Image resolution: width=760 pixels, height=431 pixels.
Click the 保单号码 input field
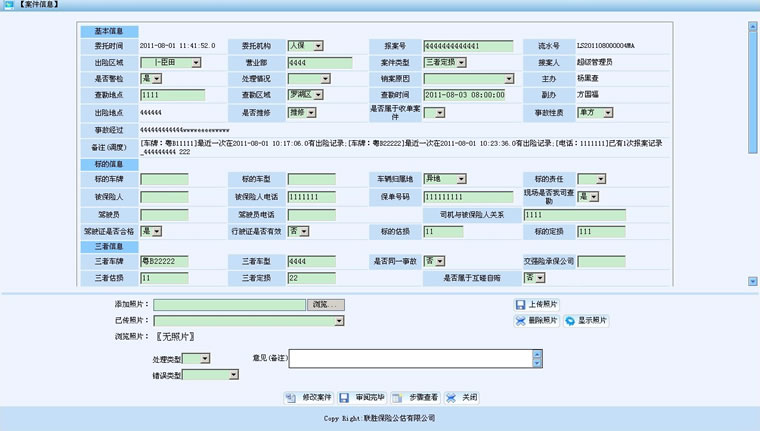[468, 197]
